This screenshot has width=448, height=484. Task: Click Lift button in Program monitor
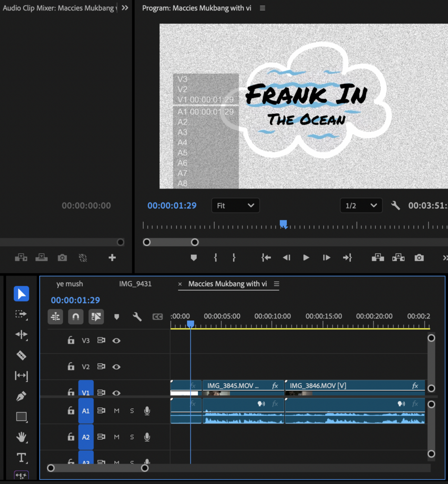pos(378,258)
